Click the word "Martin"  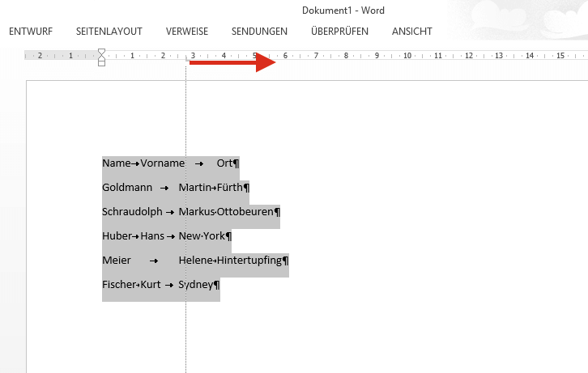[195, 187]
